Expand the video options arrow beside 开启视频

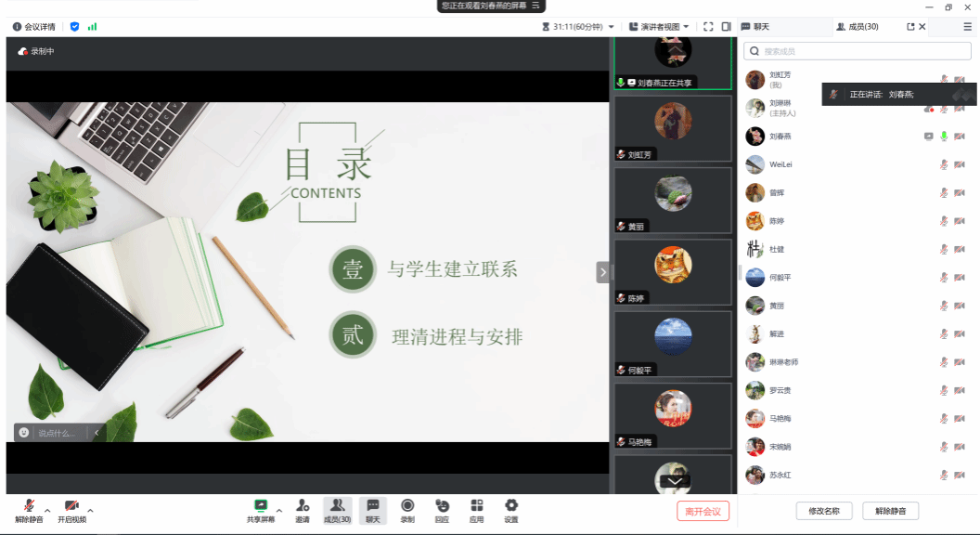(90, 510)
